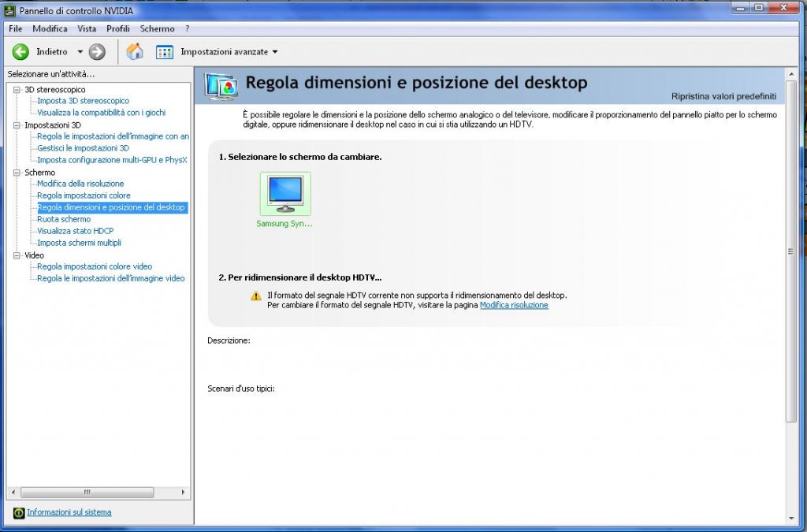Click the tree panel horizontal scrollbar thumb
Viewport: 807px width, 532px height.
[x=87, y=493]
